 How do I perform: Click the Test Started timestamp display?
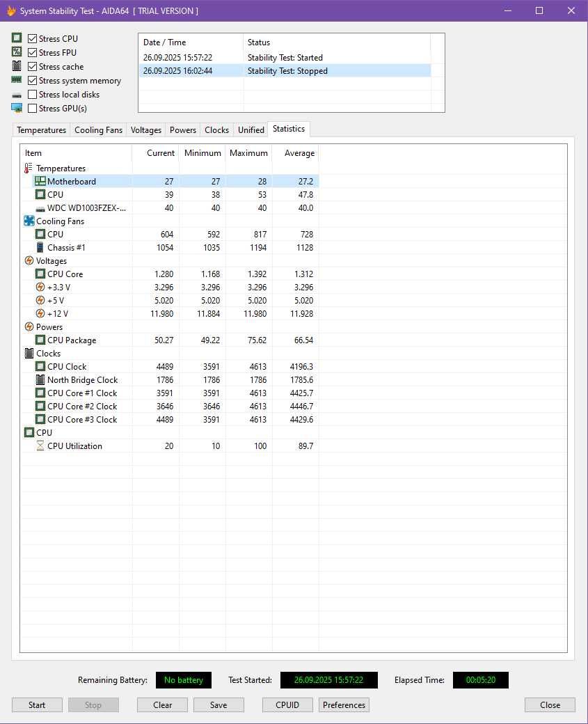[328, 679]
